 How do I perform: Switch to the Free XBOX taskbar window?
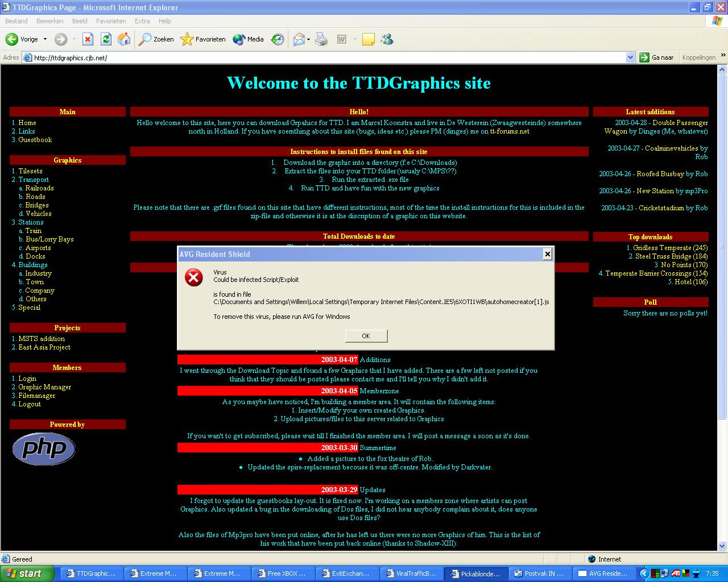click(x=282, y=573)
